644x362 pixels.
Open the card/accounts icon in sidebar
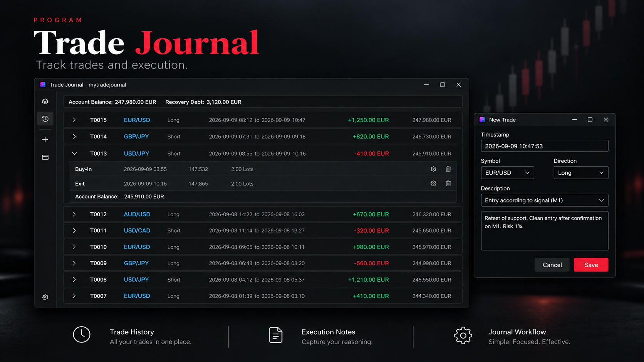click(45, 157)
